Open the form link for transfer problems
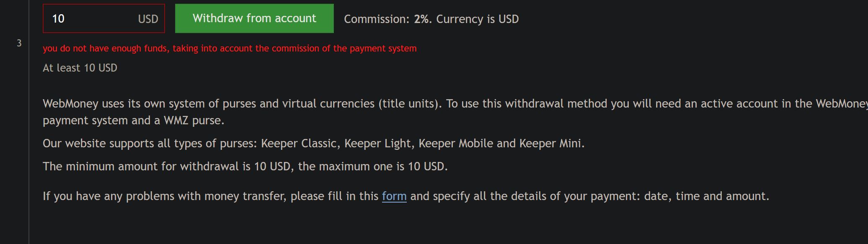868x244 pixels. click(394, 196)
